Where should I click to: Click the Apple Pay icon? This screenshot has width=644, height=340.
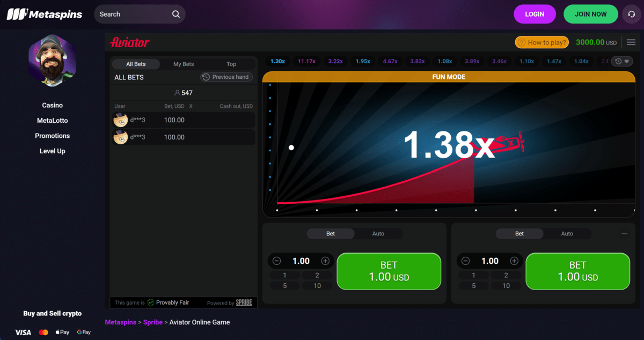[x=63, y=332]
